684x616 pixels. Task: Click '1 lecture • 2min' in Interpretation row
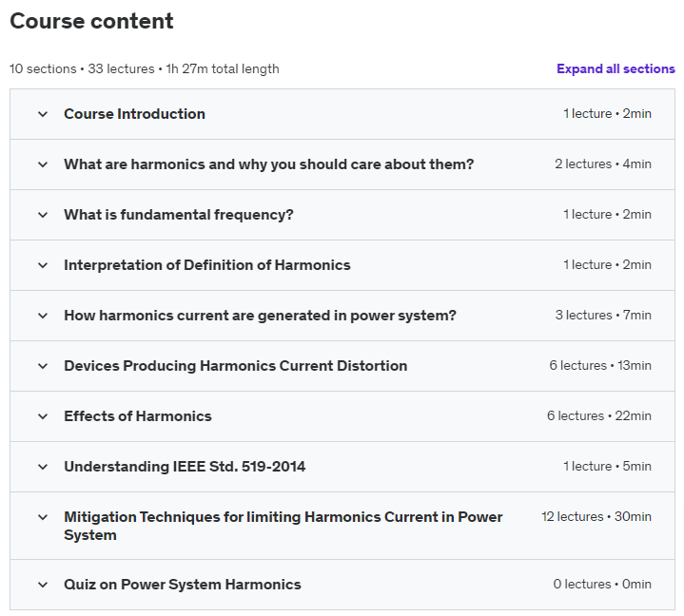[607, 264]
